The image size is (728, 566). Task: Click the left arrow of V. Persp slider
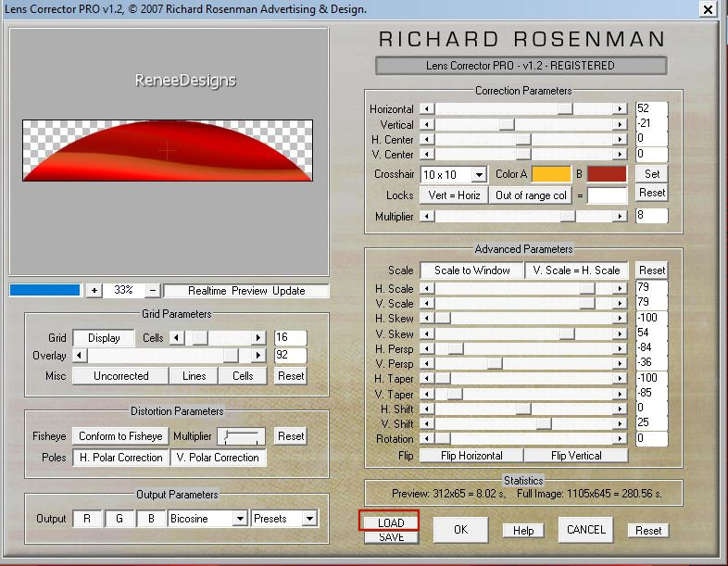click(427, 364)
